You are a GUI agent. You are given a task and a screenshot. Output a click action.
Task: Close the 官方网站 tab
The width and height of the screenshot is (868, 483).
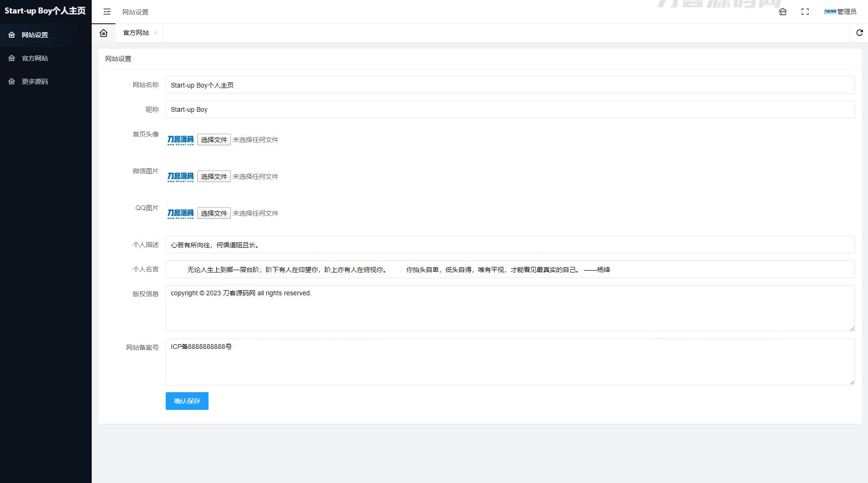155,33
